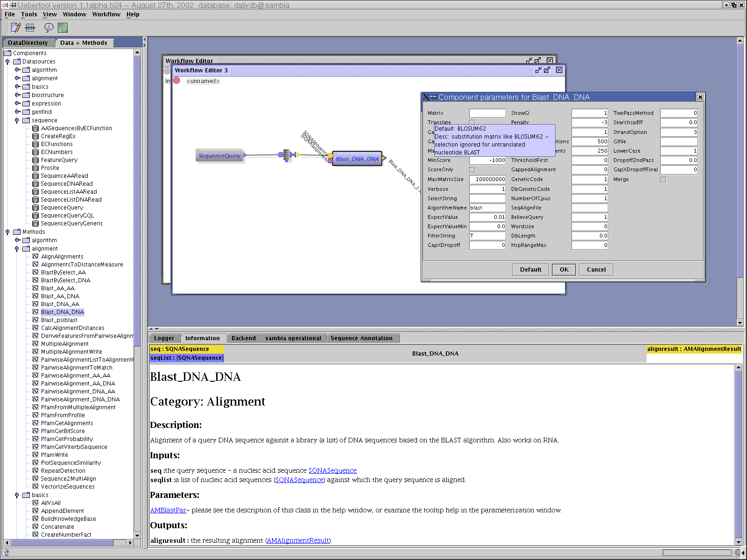747x560 pixels.
Task: Select the Blast_DNA_DNA node in the workflow
Action: click(356, 159)
